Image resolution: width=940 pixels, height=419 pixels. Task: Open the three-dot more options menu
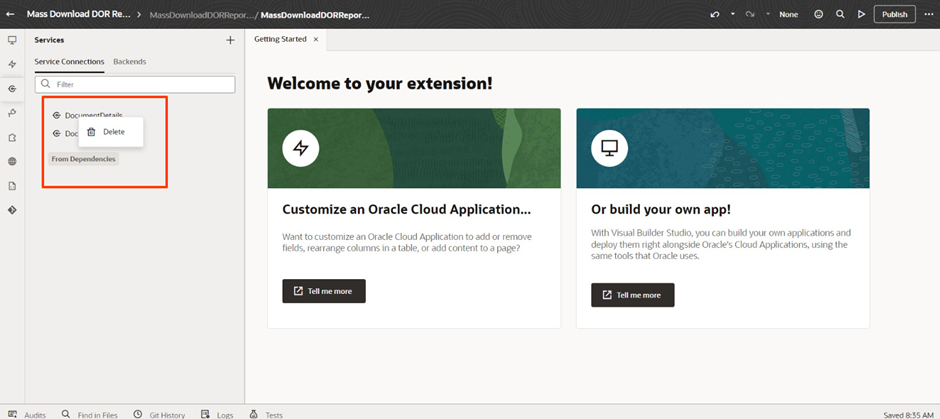[x=929, y=14]
